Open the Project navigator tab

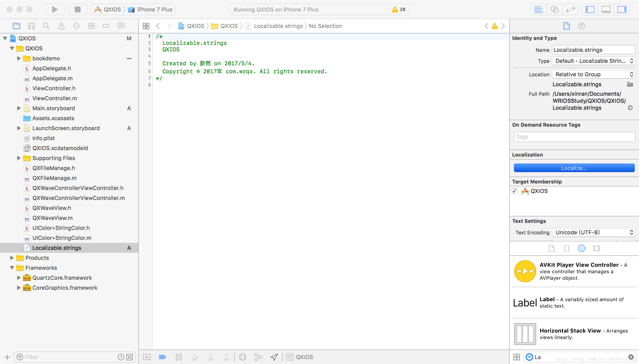pyautogui.click(x=16, y=26)
